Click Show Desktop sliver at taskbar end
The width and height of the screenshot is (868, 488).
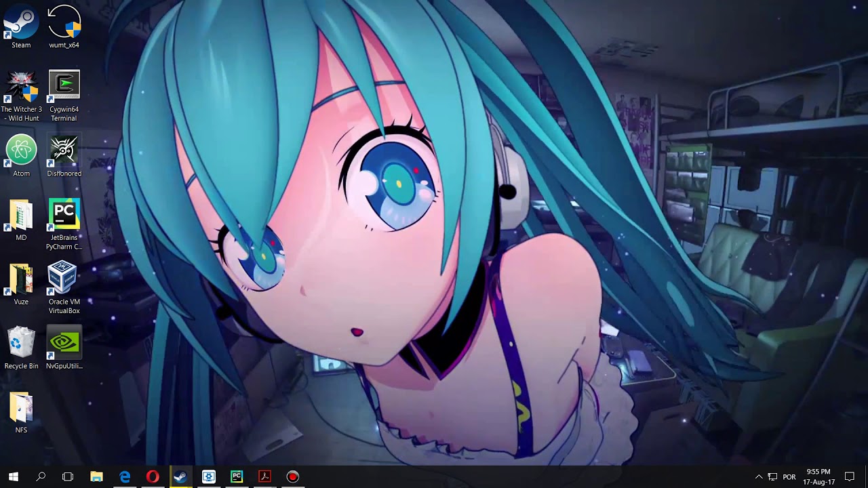pyautogui.click(x=866, y=476)
